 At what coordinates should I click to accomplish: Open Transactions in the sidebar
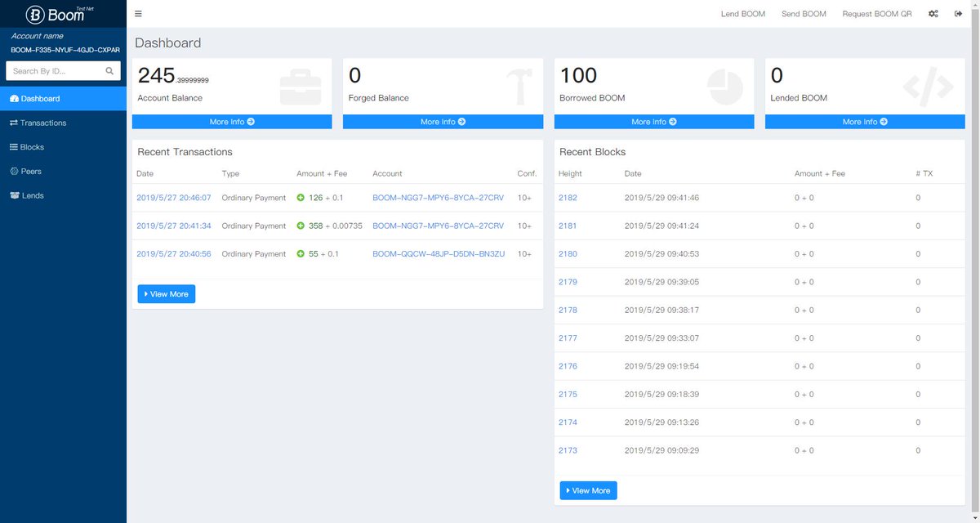coord(63,123)
